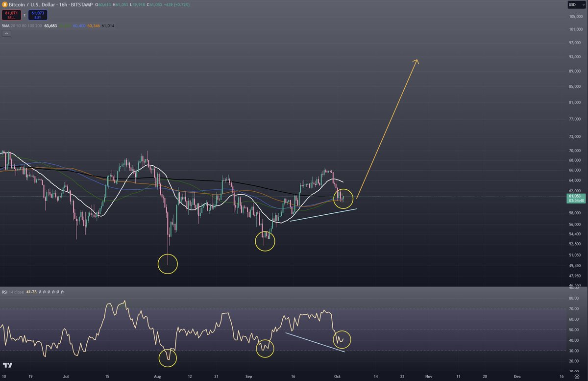Image resolution: width=588 pixels, height=381 pixels.
Task: Click 85,000 on the price axis
Action: [x=574, y=87]
